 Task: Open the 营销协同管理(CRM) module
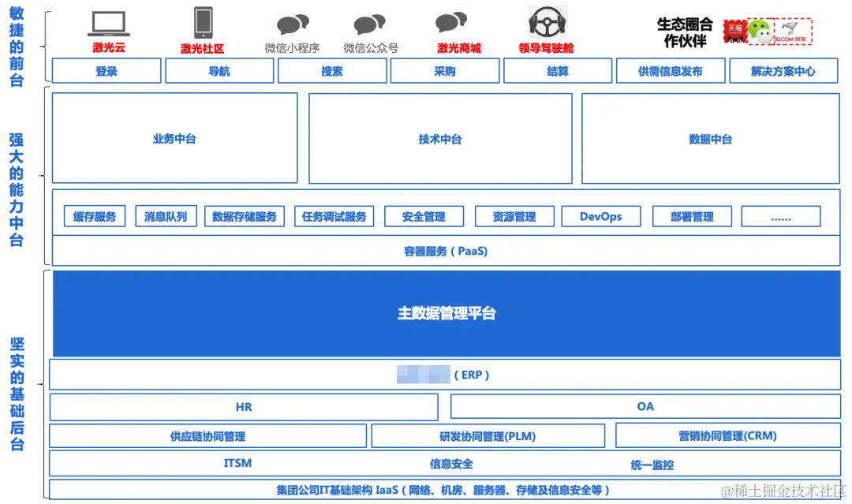point(727,435)
